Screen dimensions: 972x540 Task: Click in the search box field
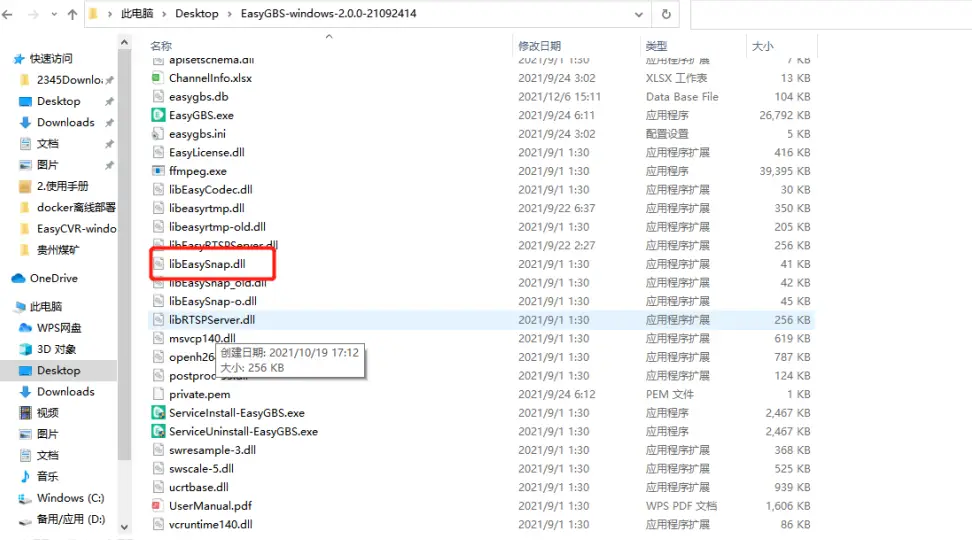coord(830,15)
